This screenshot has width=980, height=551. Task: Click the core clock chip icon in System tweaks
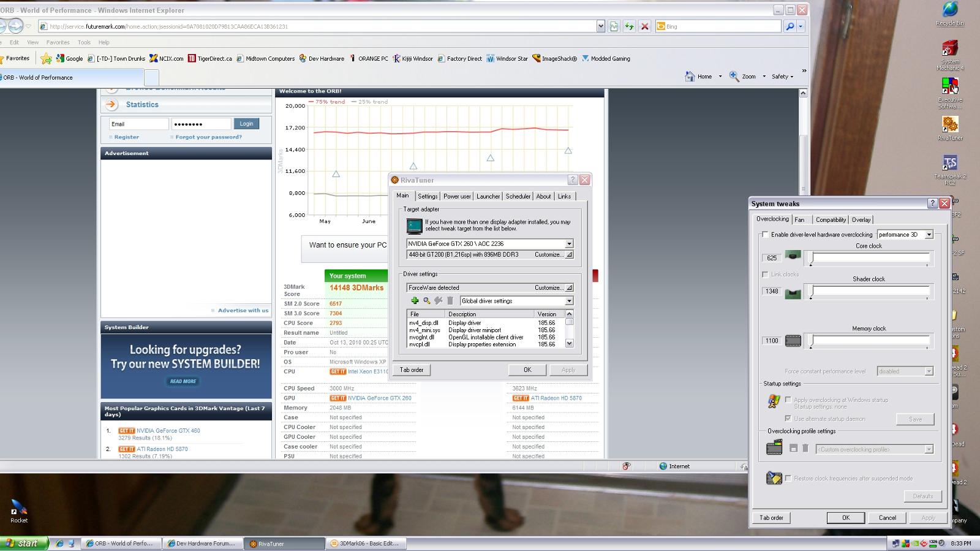tap(793, 256)
